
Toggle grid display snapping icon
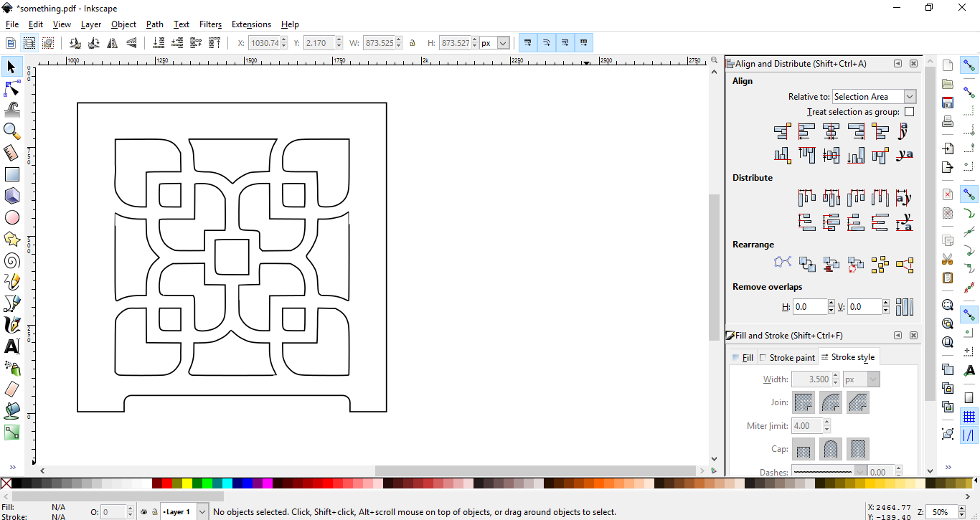pos(969,417)
